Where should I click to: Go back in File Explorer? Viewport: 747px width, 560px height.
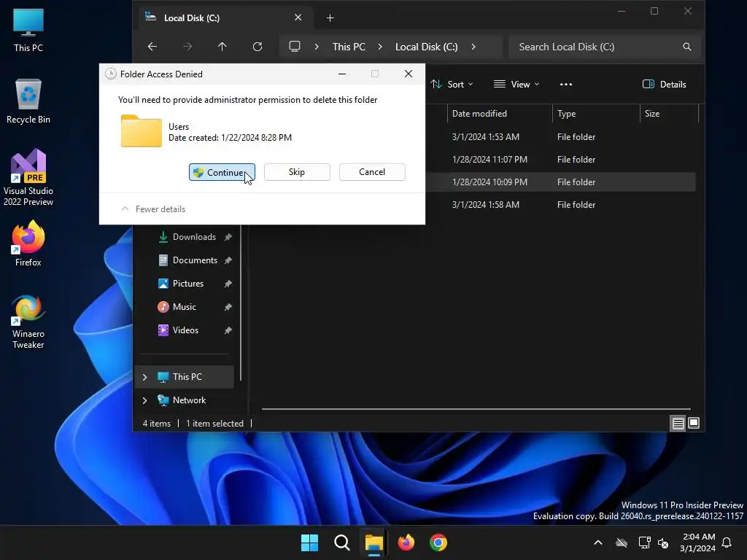click(152, 47)
